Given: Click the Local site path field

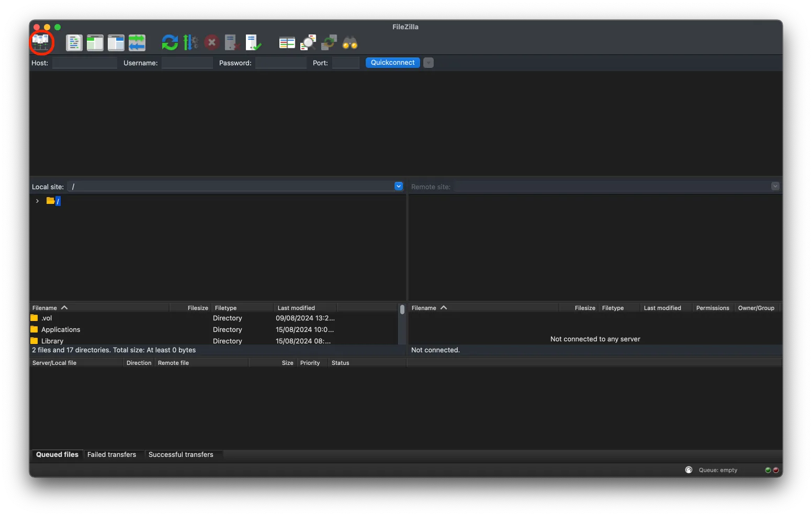Looking at the screenshot, I should point(231,186).
